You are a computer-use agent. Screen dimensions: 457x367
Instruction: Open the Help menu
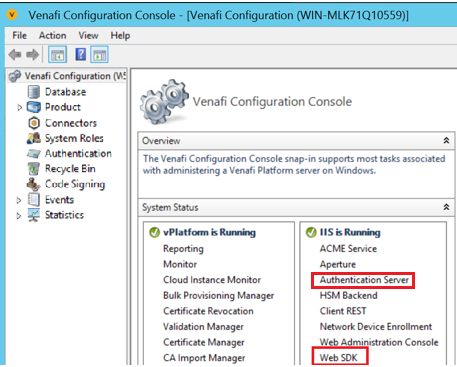click(x=120, y=35)
